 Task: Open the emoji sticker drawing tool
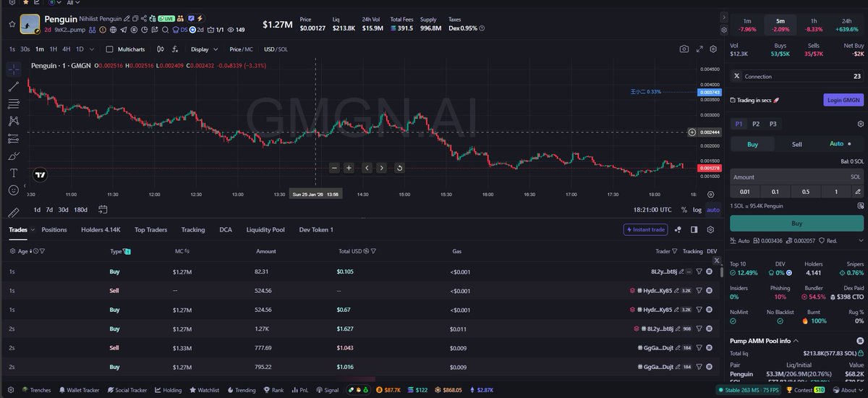pos(14,190)
